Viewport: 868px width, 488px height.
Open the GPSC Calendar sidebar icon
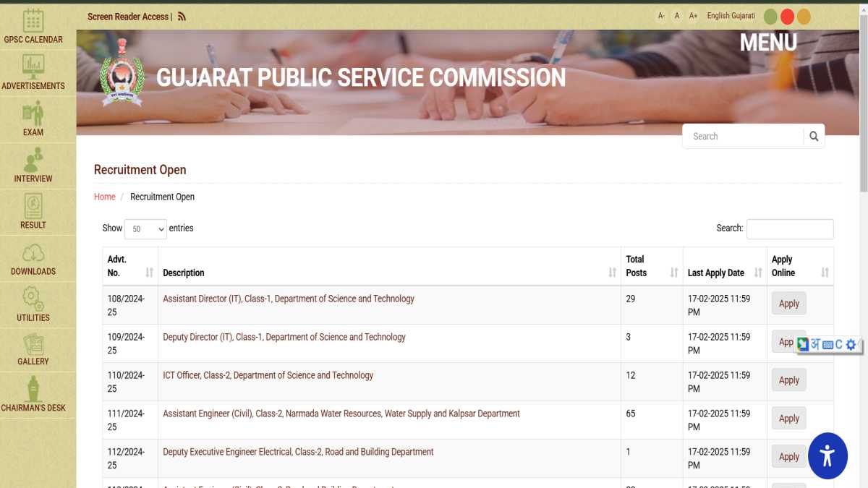33,20
